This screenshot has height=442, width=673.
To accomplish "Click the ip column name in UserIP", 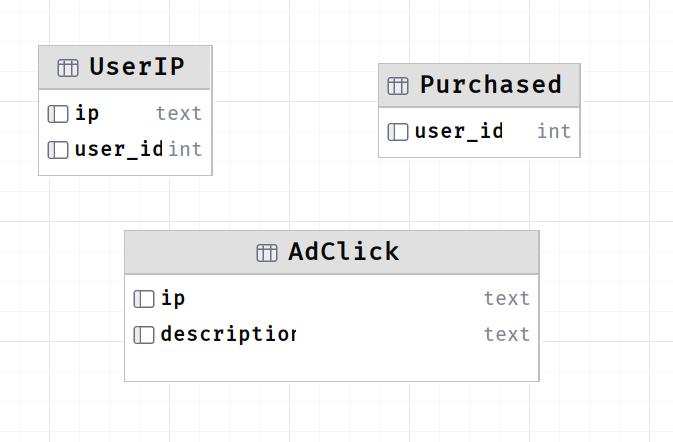I will [x=87, y=114].
